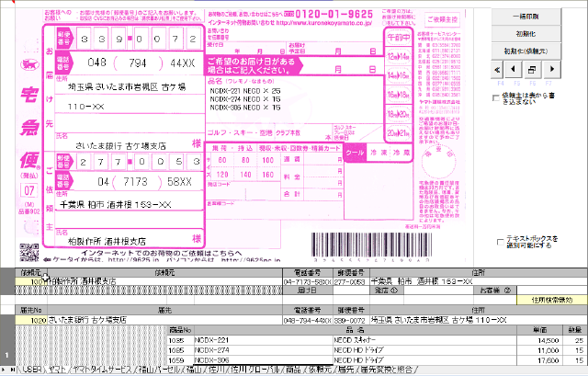
Task: Select the product cell NCDX-274
Action: (264, 350)
